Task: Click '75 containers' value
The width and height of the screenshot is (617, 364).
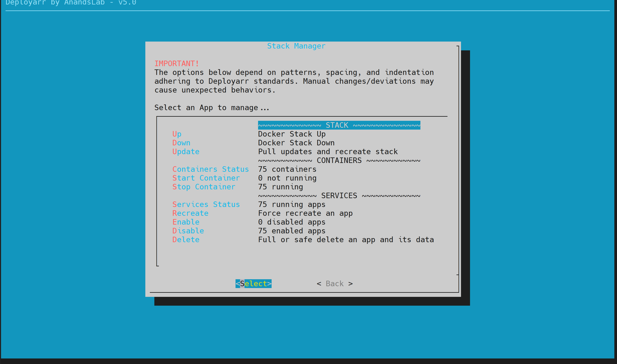Action: point(287,169)
